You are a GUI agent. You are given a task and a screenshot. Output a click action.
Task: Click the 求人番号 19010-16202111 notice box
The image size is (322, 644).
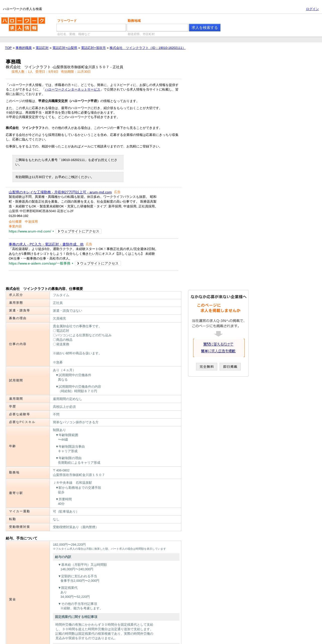point(68,162)
